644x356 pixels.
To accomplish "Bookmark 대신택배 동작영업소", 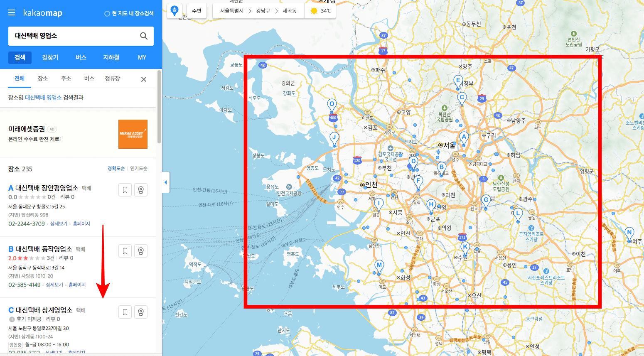I will click(125, 251).
